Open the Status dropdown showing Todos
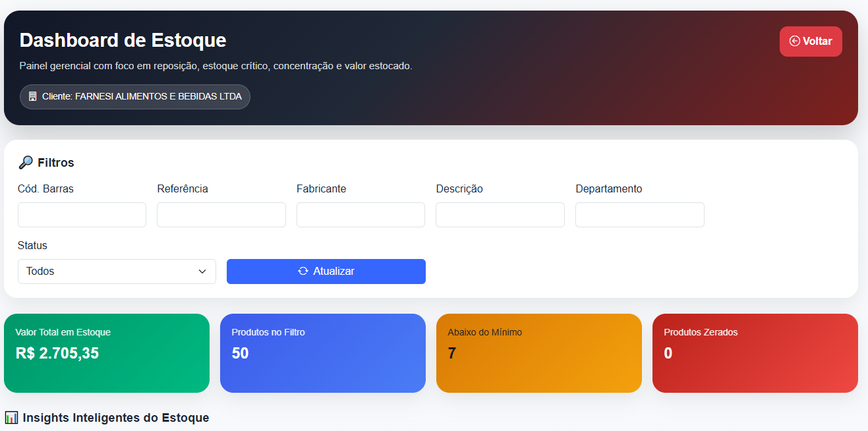 [117, 271]
